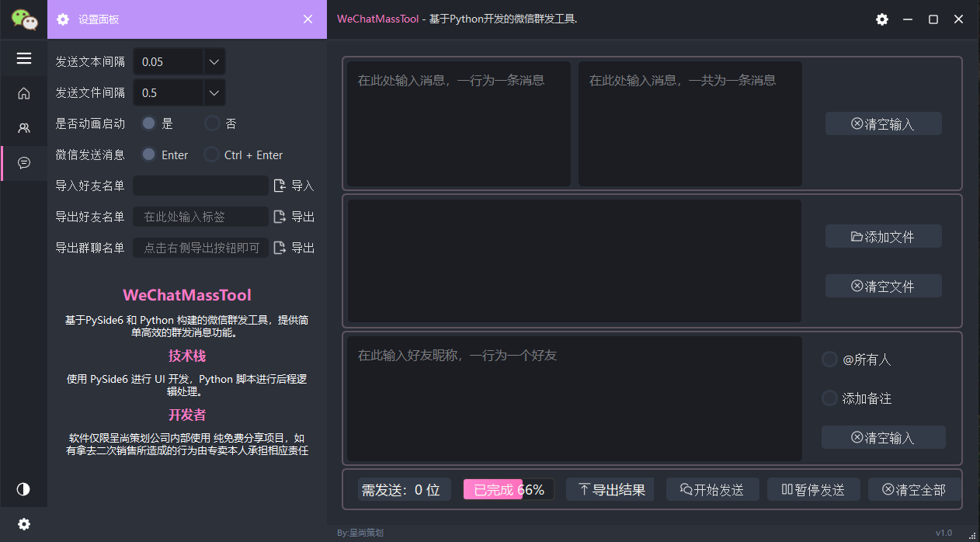Screen dimensions: 980x542
Task: Click the 开始发送 button
Action: pos(713,489)
